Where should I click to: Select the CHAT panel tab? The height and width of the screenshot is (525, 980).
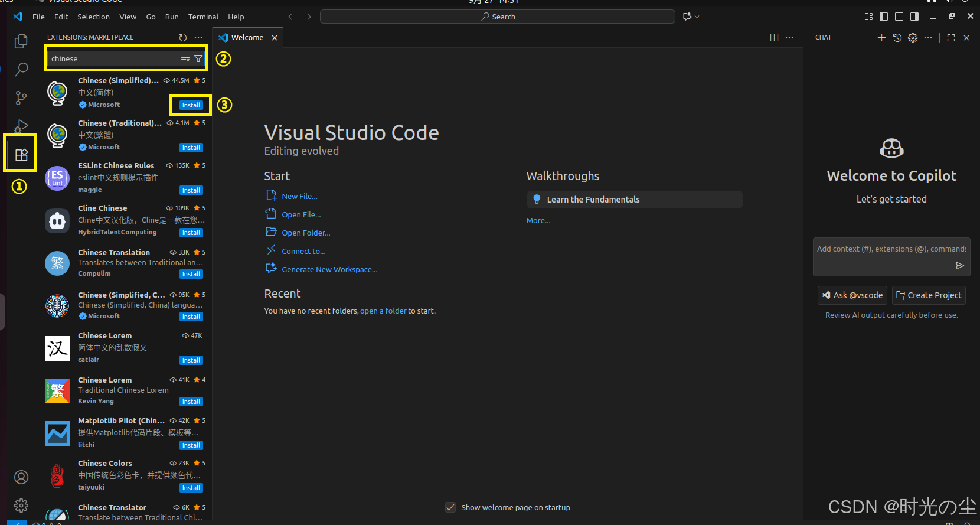(823, 37)
